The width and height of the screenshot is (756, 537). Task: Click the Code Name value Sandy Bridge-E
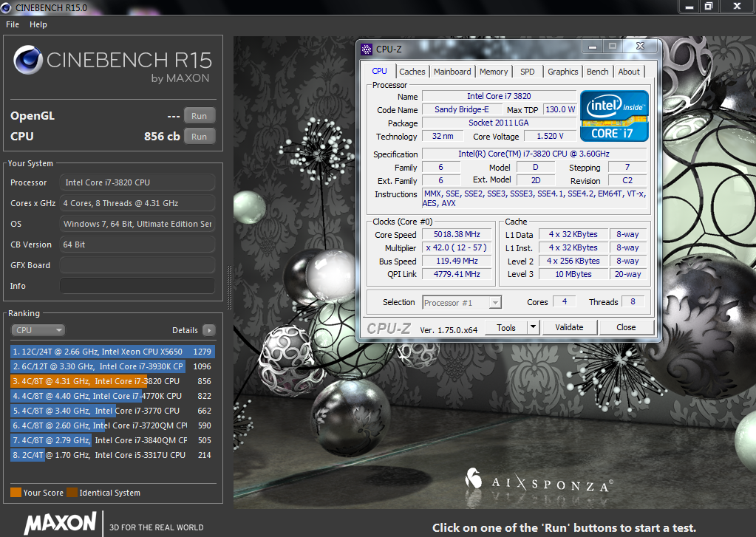[x=461, y=109]
